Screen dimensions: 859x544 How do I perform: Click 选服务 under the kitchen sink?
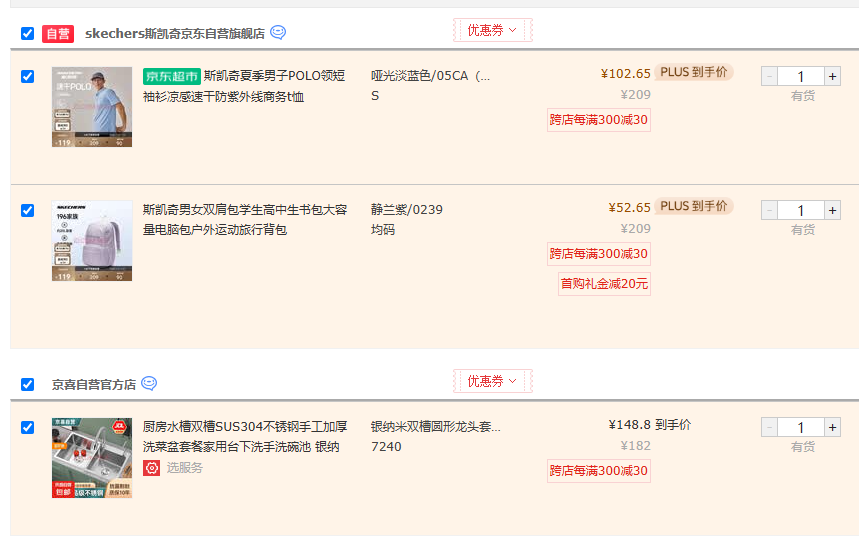tap(185, 468)
